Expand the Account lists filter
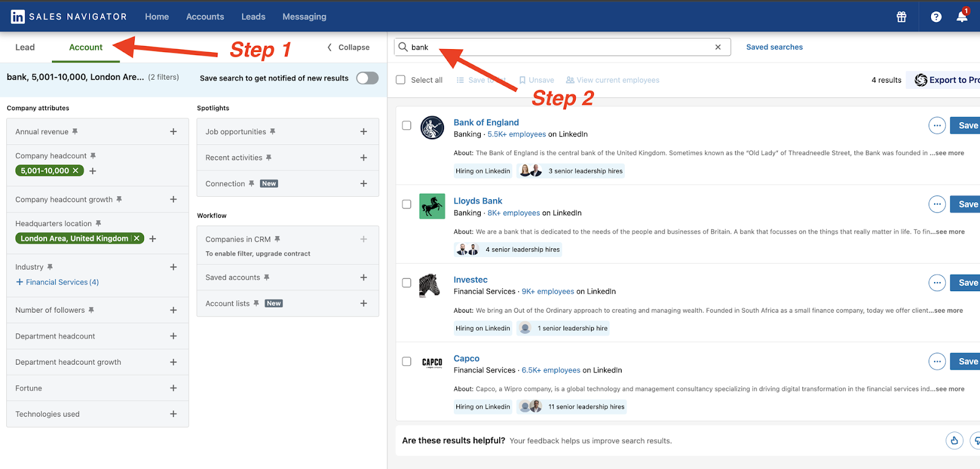 (x=364, y=303)
